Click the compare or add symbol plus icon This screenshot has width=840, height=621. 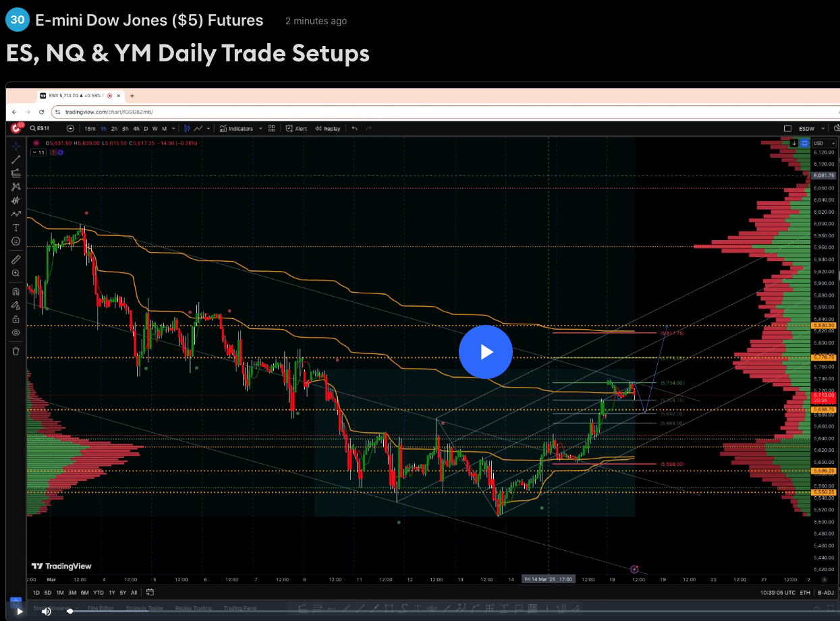point(71,128)
